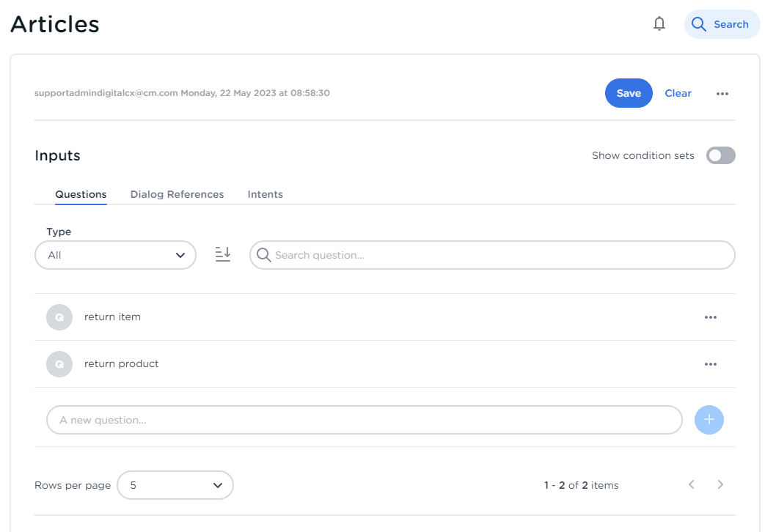This screenshot has height=532, width=776.
Task: Go to next page arrow
Action: [720, 484]
